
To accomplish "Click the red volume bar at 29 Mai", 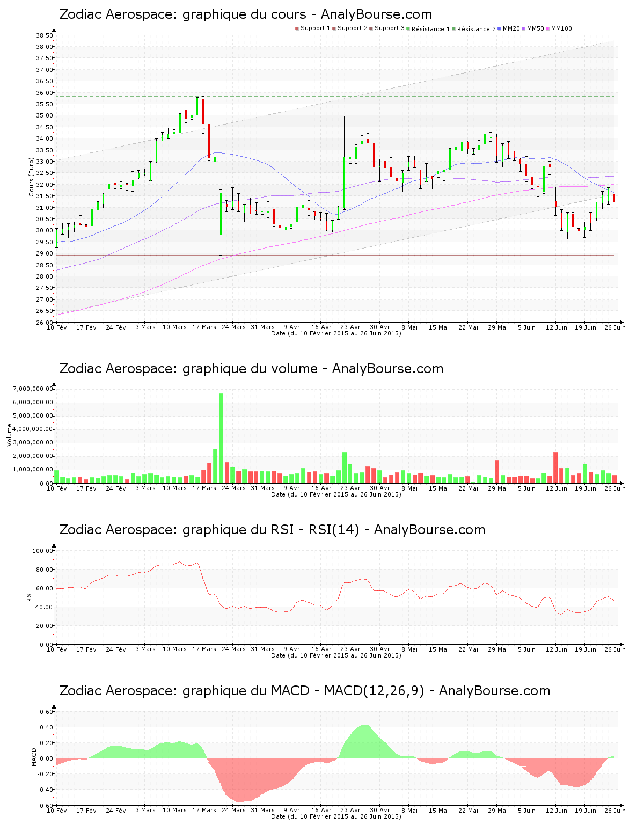I will coord(497,472).
